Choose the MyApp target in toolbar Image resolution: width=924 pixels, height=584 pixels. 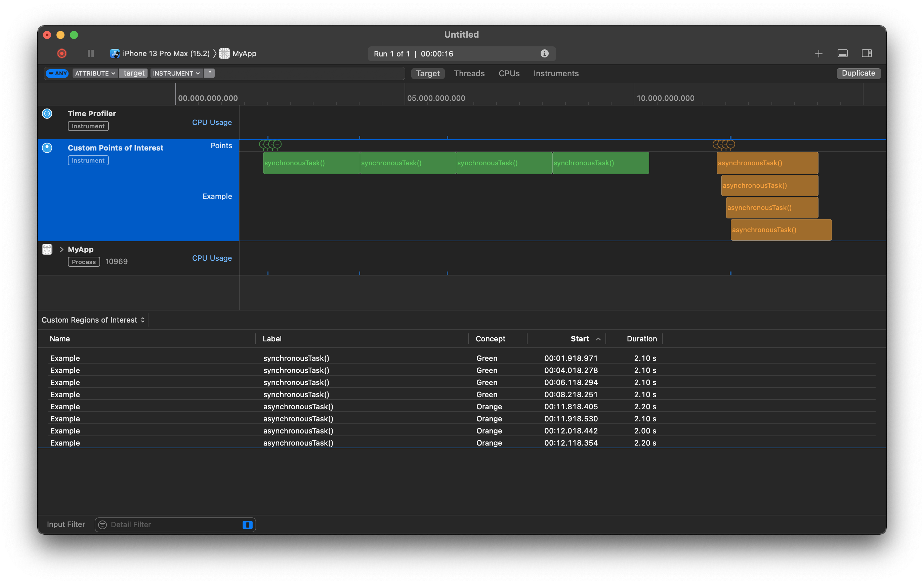coord(238,54)
